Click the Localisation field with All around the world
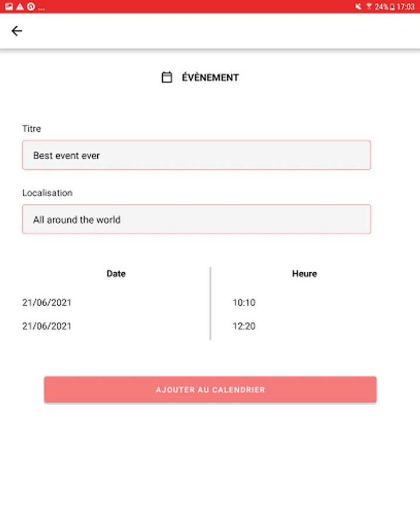This screenshot has width=420, height=527. point(196,219)
